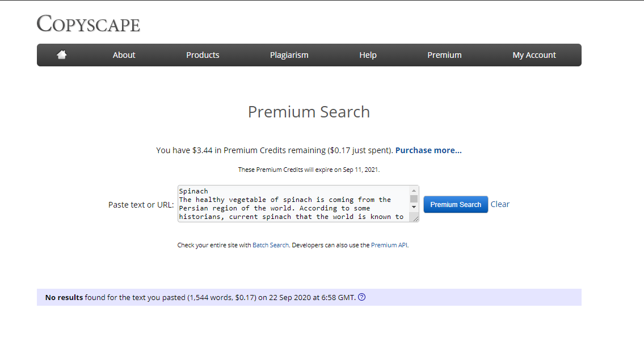Screen dimensions: 644x346
Task: Open the Products menu
Action: point(203,55)
